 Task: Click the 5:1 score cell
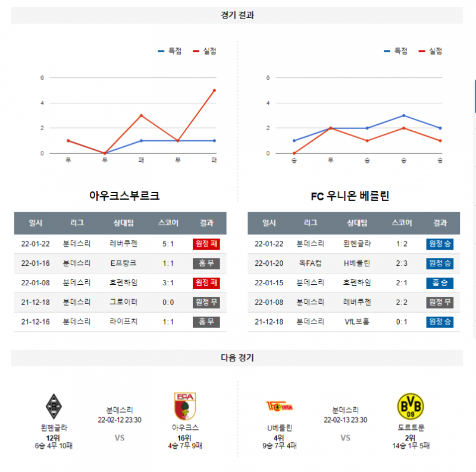(x=168, y=244)
